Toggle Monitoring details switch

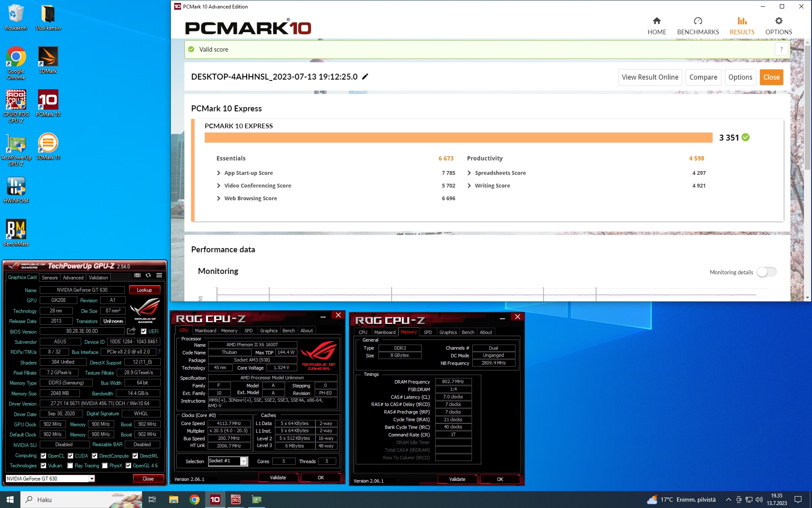point(766,272)
